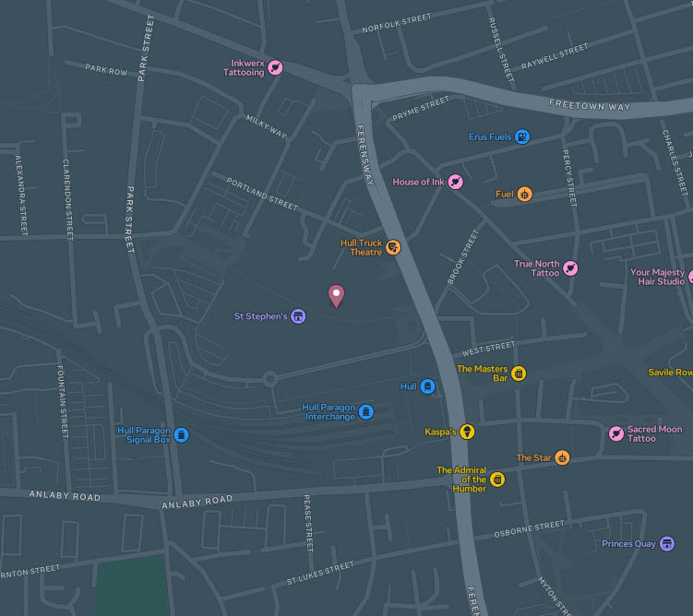Click the Russell Street label

click(501, 49)
